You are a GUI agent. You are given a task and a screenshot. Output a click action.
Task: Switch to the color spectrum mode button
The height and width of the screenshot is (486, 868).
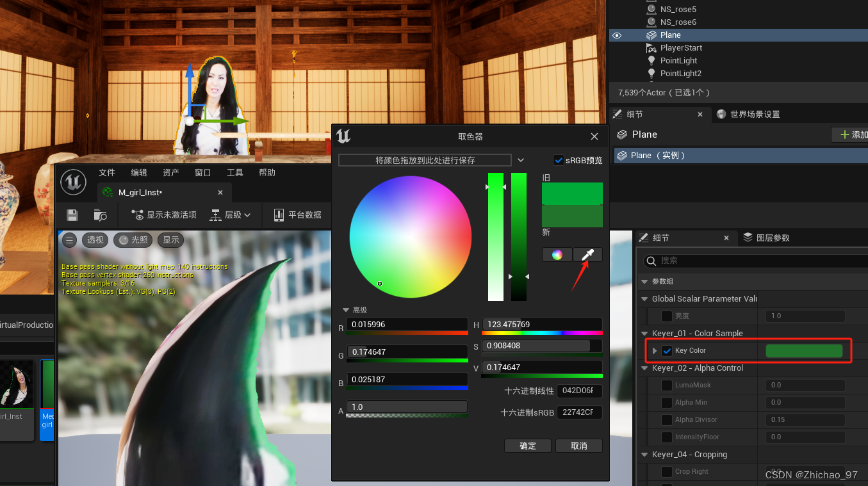[557, 254]
